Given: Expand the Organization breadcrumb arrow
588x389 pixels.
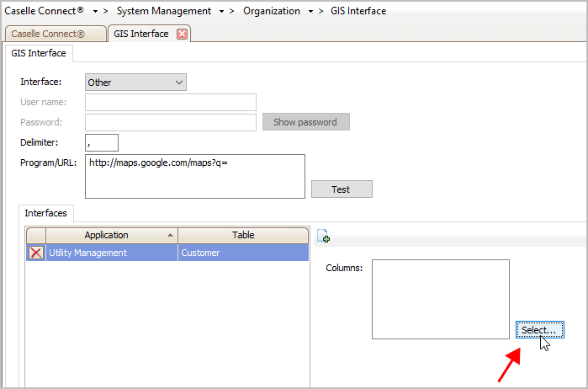Looking at the screenshot, I should (310, 12).
